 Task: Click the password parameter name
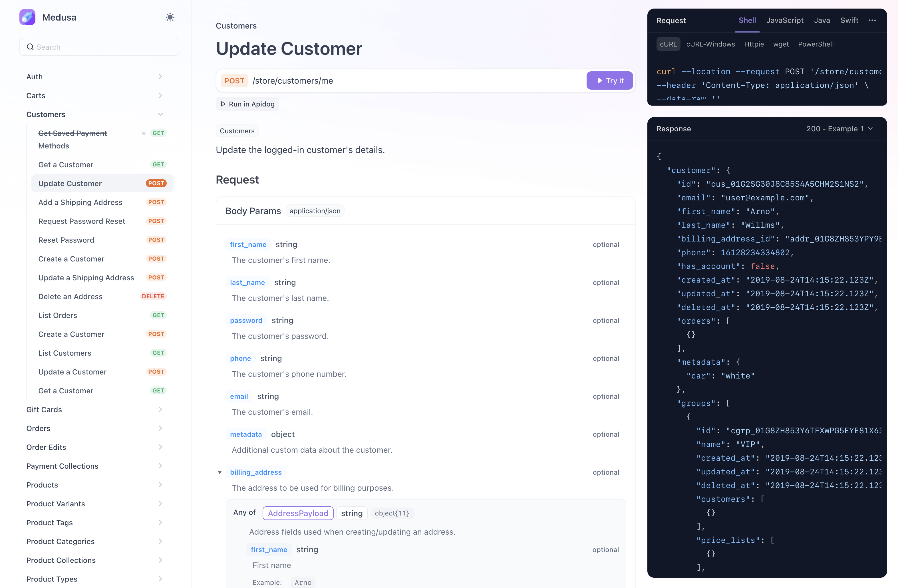click(246, 321)
